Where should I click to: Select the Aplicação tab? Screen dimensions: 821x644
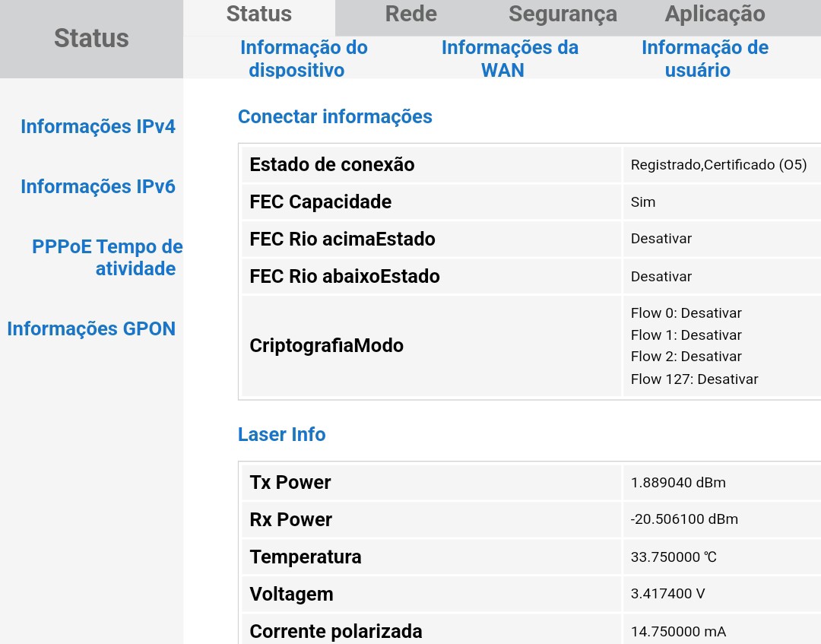715,14
